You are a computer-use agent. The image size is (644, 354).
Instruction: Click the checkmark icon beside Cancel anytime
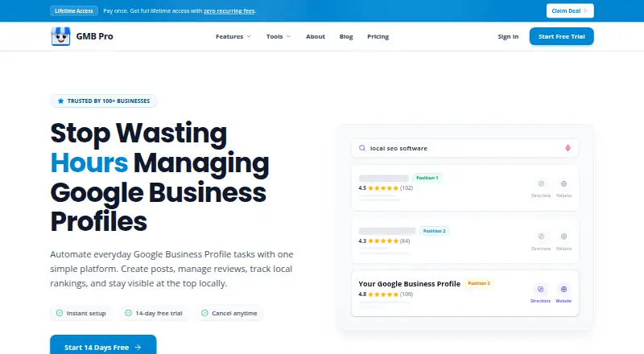tap(204, 313)
